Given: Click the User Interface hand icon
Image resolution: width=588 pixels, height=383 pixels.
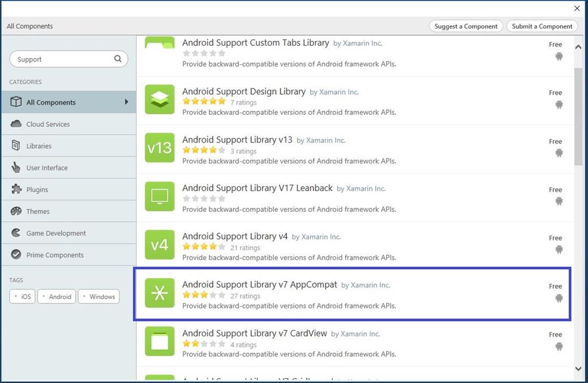Looking at the screenshot, I should pos(16,167).
